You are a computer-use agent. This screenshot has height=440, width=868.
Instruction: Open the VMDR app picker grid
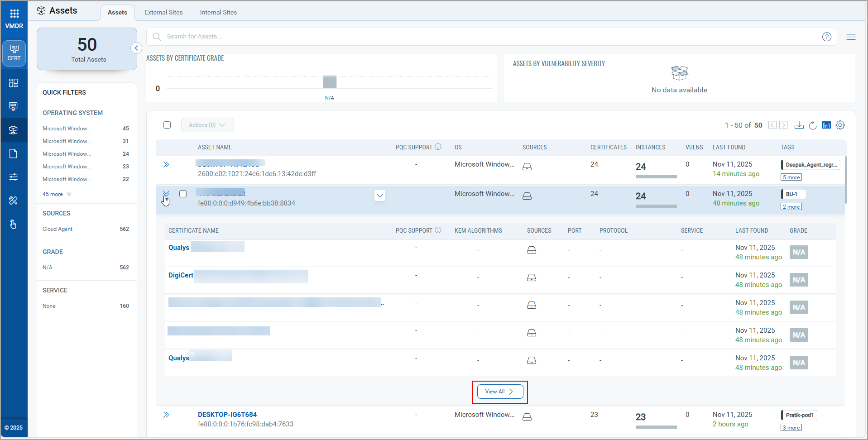point(14,14)
